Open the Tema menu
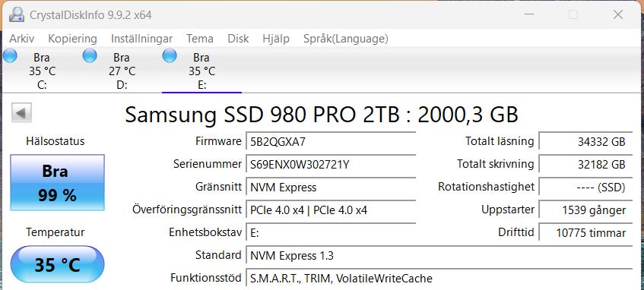This screenshot has height=290, width=644. point(200,39)
